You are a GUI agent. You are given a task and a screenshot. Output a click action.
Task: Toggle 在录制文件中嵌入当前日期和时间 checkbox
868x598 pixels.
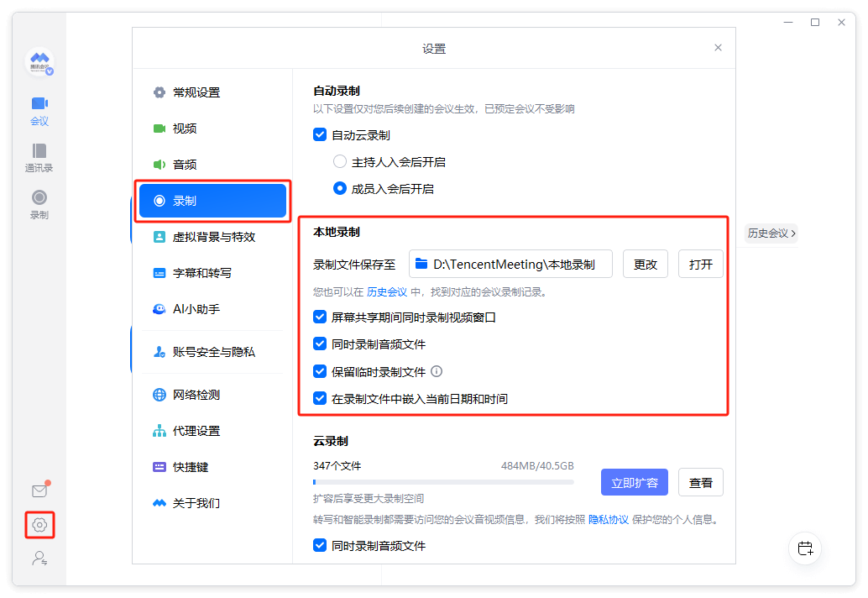coord(319,398)
